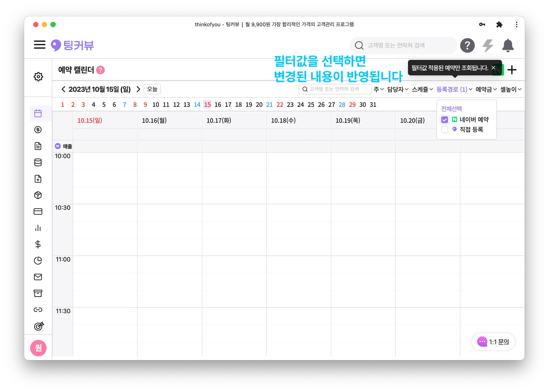Open the notifications bell
This screenshot has width=549, height=392.
pos(508,46)
